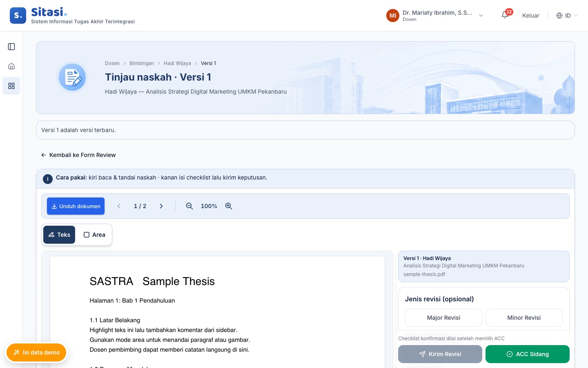Viewport: 588px width, 368px height.
Task: Open Hadi Wijaya breadcrumb link
Action: pyautogui.click(x=177, y=63)
